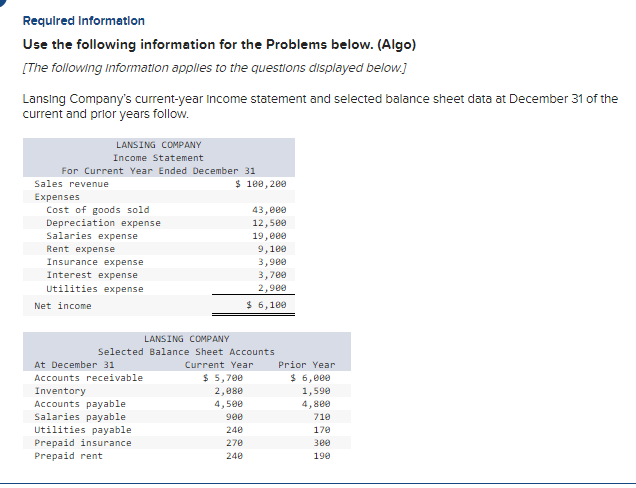The image size is (636, 488).
Task: Select the Utilities expense label
Action: [95, 289]
